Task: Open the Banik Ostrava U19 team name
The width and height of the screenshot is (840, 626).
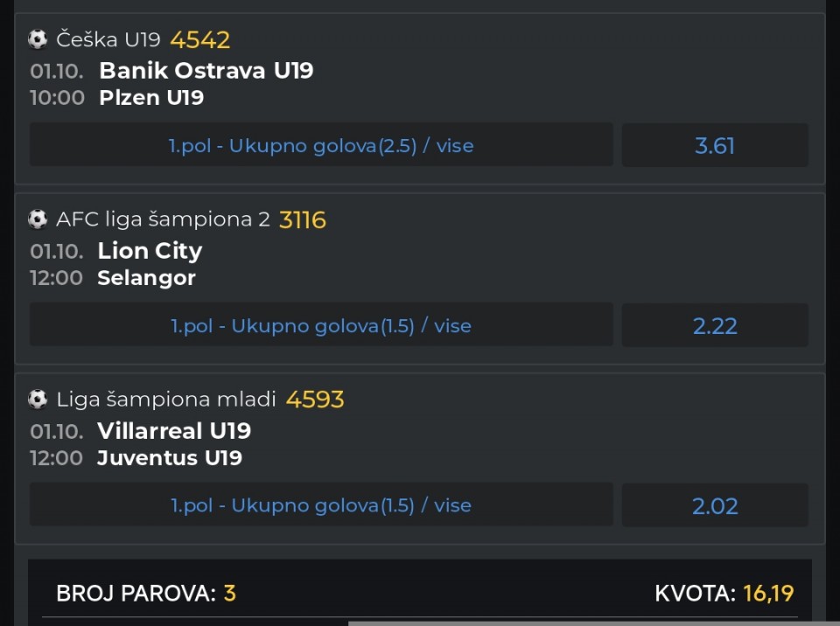Action: tap(206, 71)
